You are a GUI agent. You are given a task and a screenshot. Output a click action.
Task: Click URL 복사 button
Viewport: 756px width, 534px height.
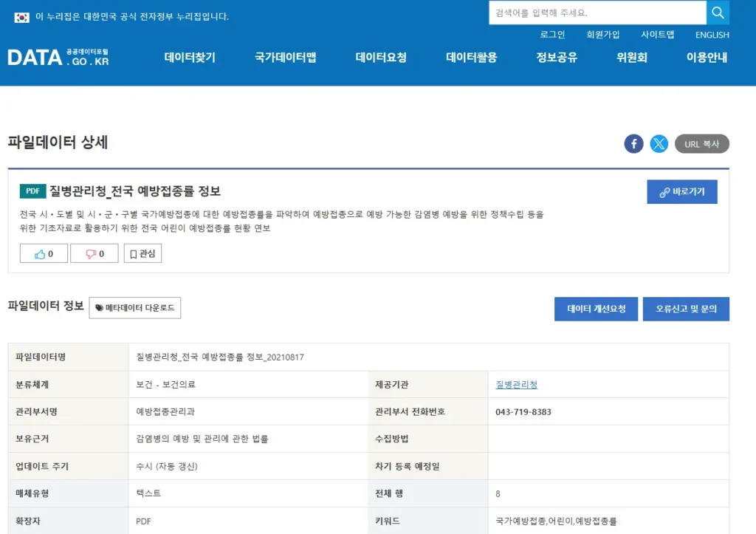702,144
